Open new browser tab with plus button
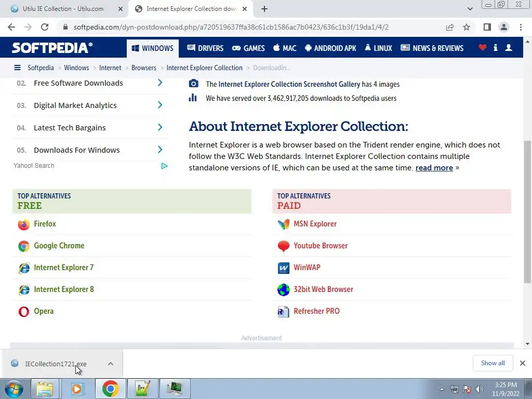Viewport: 532px width, 399px height. pos(264,9)
